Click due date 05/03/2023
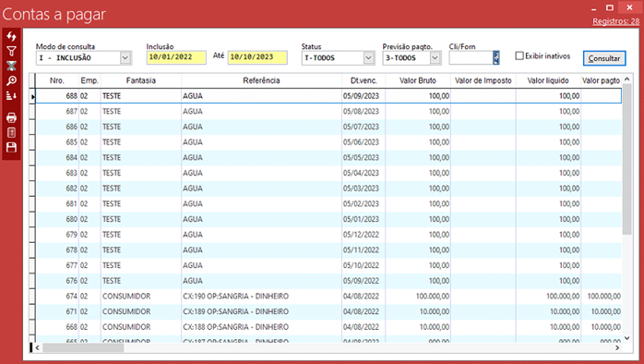This screenshot has width=644, height=364. point(361,188)
